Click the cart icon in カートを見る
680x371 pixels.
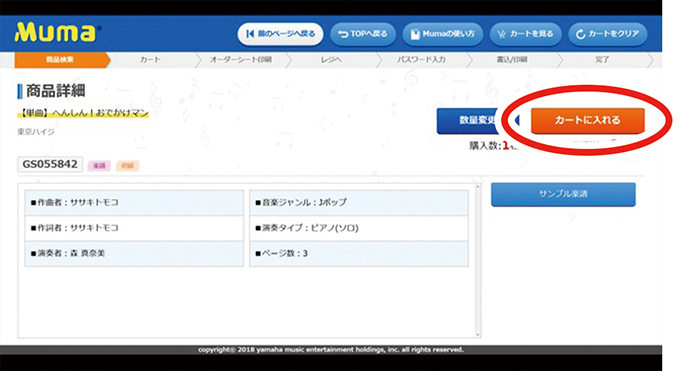502,34
